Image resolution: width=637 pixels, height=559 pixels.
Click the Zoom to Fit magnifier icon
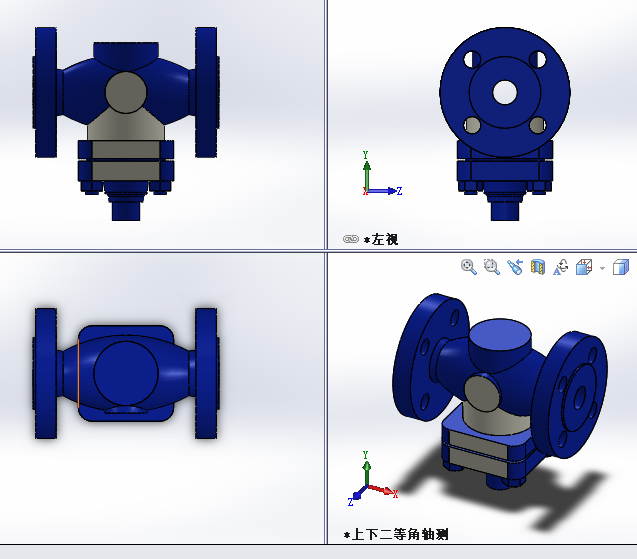pyautogui.click(x=469, y=267)
